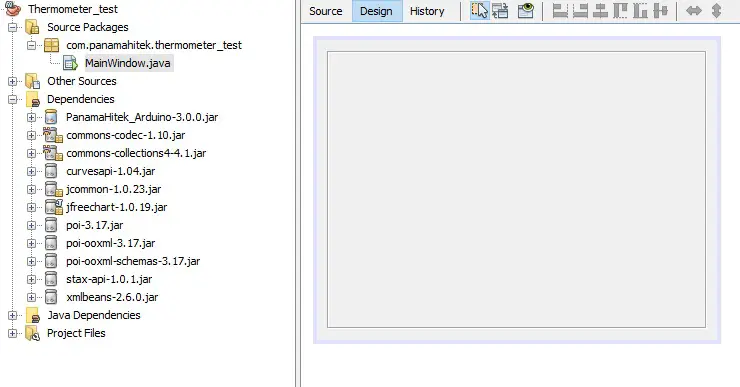Collapse the Source Packages node
The image size is (740, 387).
click(13, 27)
